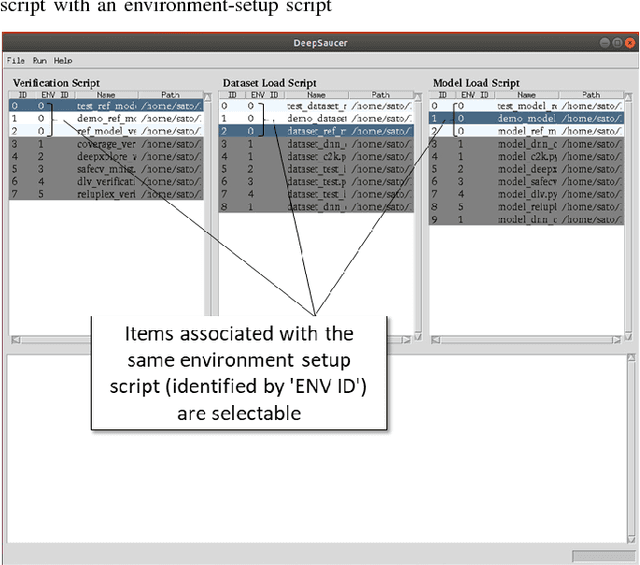Open the Run menu
Image resolution: width=640 pixels, height=565 pixels.
point(38,61)
